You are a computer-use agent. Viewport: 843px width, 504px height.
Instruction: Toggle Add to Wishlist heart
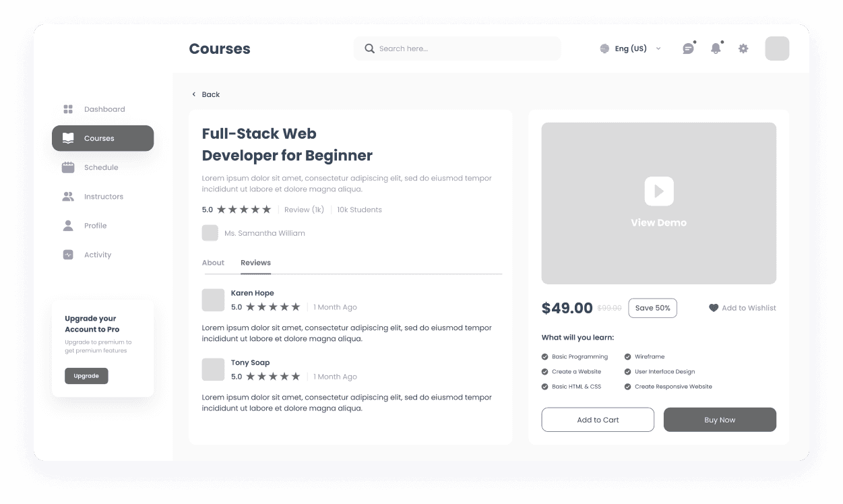pyautogui.click(x=714, y=308)
